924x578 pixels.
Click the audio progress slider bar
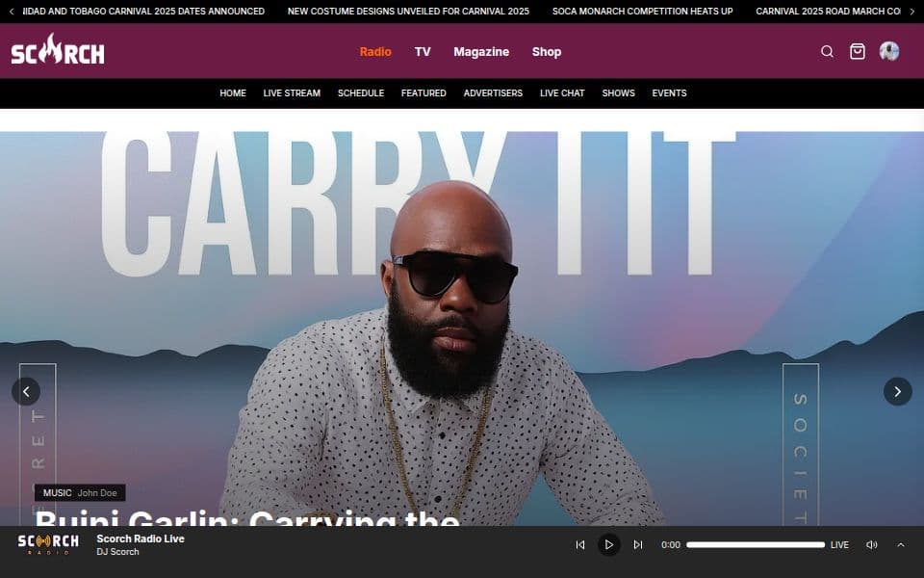coord(755,545)
